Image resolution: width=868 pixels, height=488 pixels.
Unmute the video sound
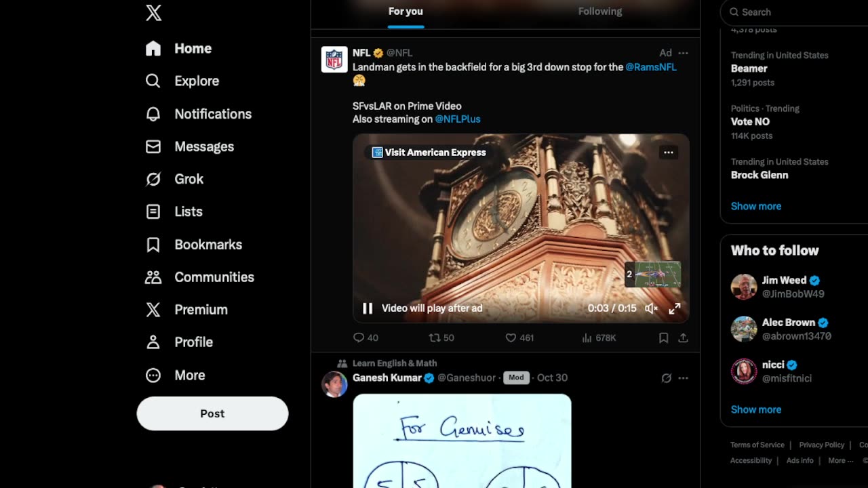[x=651, y=308]
